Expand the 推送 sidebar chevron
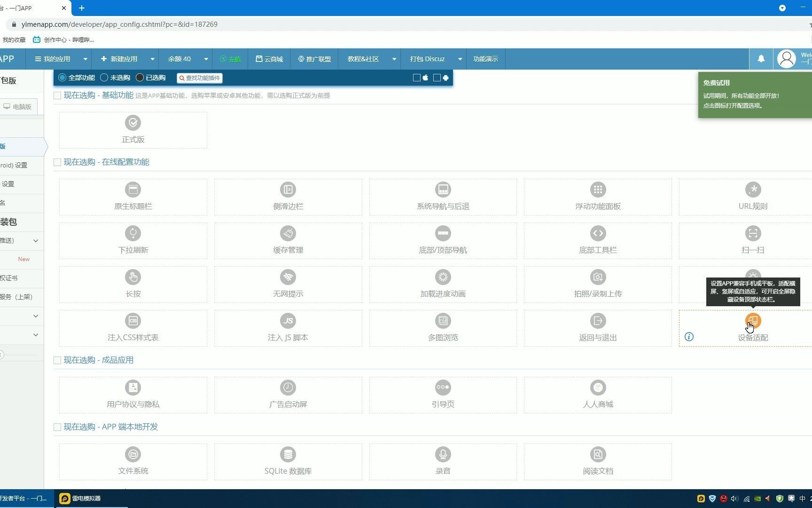812x508 pixels. point(36,241)
